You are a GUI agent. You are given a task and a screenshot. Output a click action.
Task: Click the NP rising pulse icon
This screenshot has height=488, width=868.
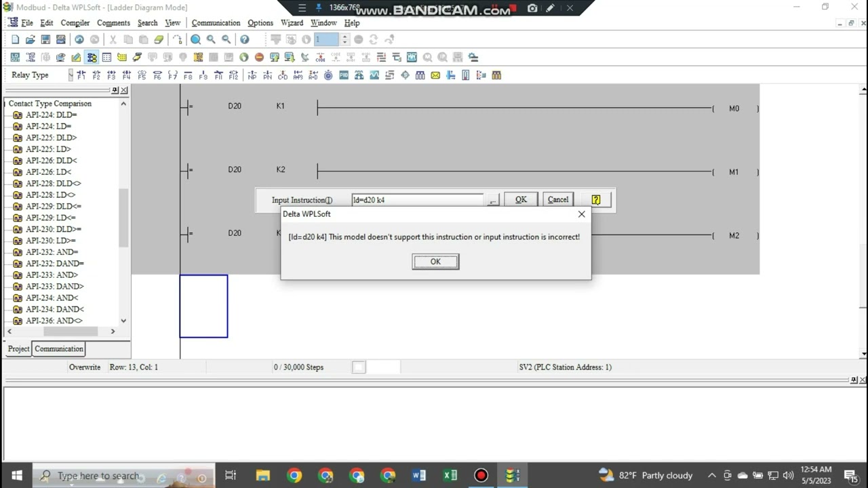click(252, 75)
